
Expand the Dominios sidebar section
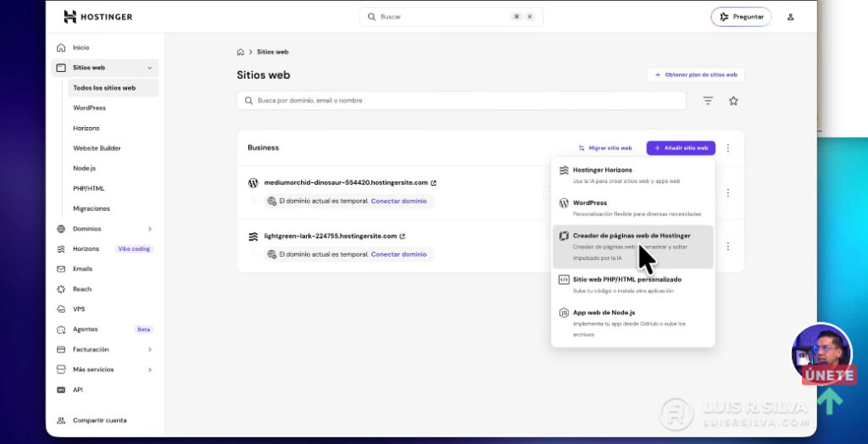pyautogui.click(x=149, y=229)
